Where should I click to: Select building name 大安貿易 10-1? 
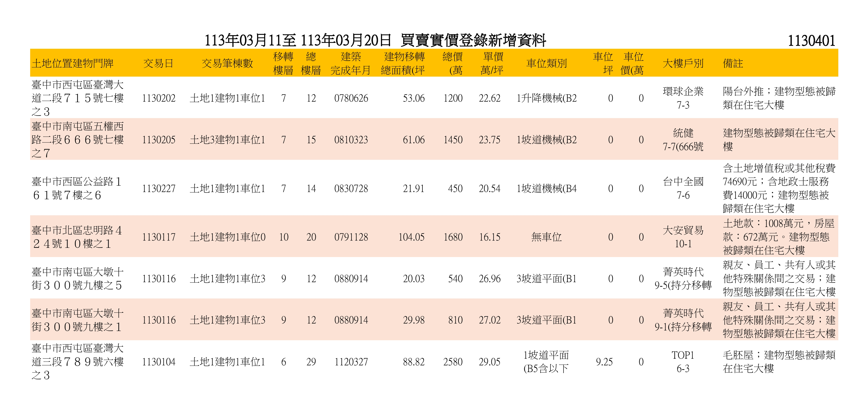[x=683, y=237]
